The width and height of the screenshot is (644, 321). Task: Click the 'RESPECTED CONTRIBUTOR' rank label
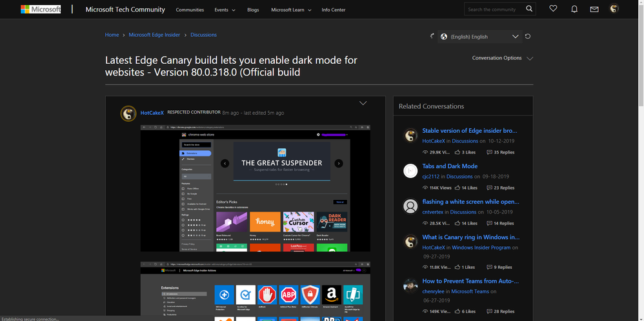tap(194, 112)
